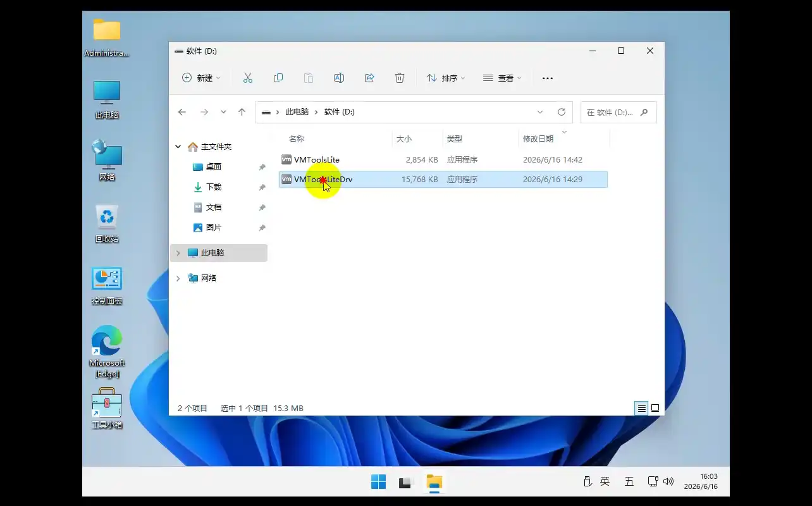The width and height of the screenshot is (812, 506).
Task: Click the File Explorer taskbar icon
Action: coord(434,482)
